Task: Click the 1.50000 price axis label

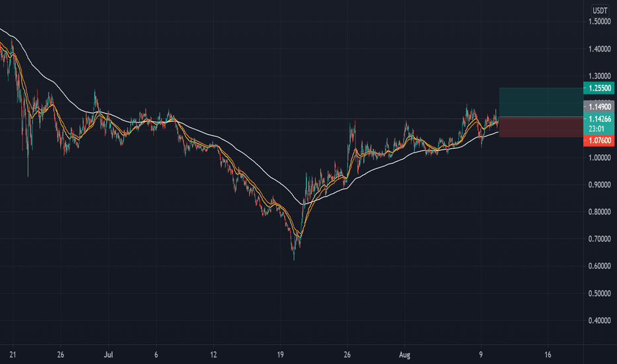Action: (600, 22)
